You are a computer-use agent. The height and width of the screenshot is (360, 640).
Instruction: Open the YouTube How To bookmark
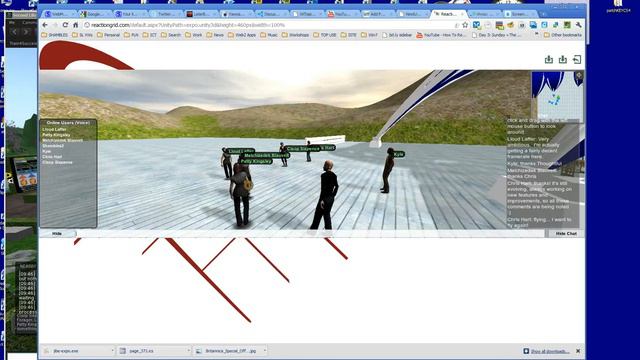(441, 35)
